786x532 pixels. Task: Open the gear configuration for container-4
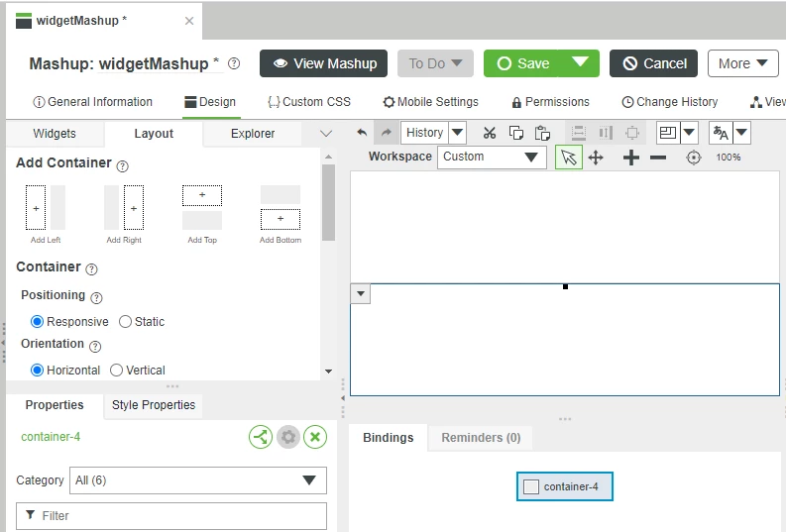click(288, 437)
